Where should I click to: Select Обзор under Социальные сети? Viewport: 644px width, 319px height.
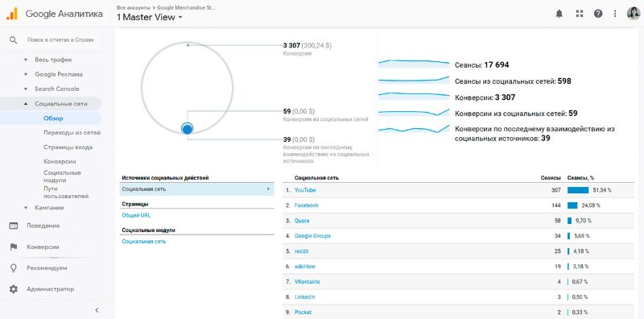coord(53,118)
